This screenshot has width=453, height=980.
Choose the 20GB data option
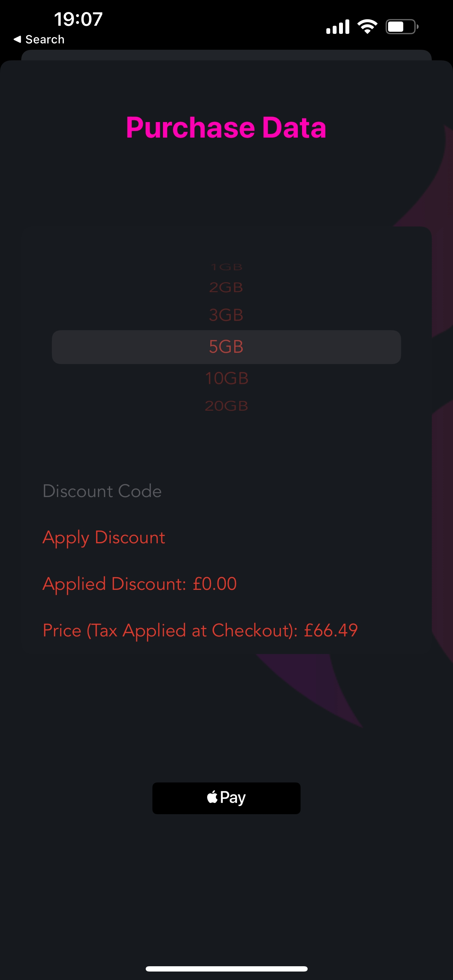pos(227,406)
